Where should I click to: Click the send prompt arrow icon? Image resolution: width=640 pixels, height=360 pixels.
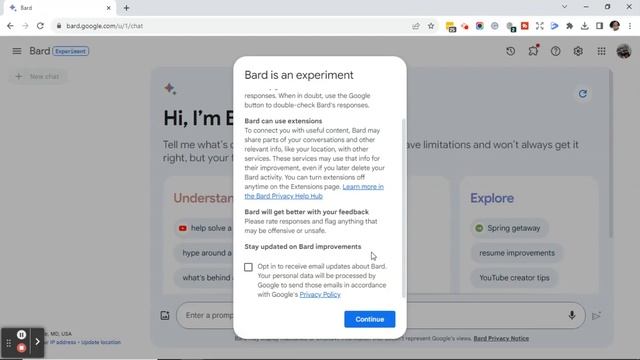pyautogui.click(x=596, y=316)
